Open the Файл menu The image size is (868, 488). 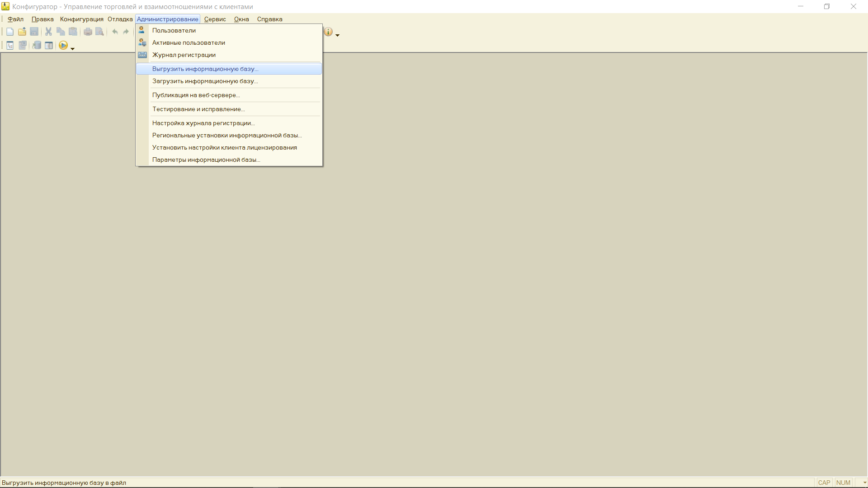pyautogui.click(x=15, y=19)
